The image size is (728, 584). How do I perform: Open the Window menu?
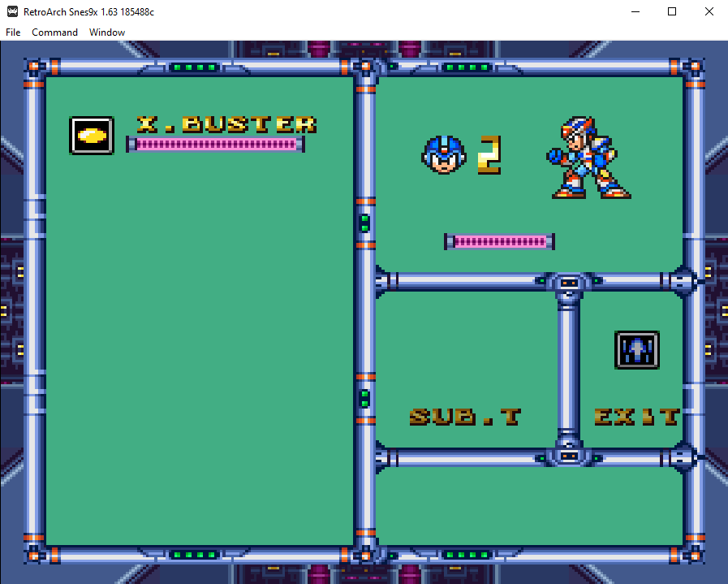107,32
